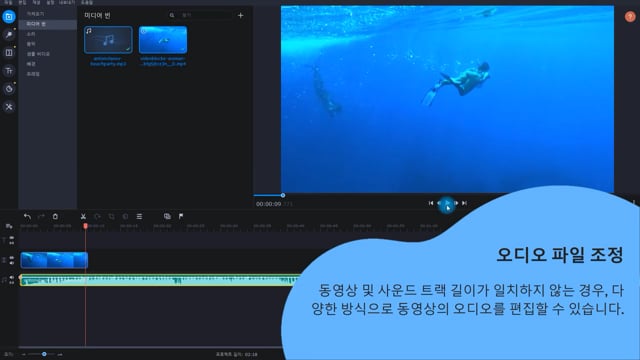Select the blue video clip on the timeline
Screen dimensions: 640x360
click(x=54, y=260)
